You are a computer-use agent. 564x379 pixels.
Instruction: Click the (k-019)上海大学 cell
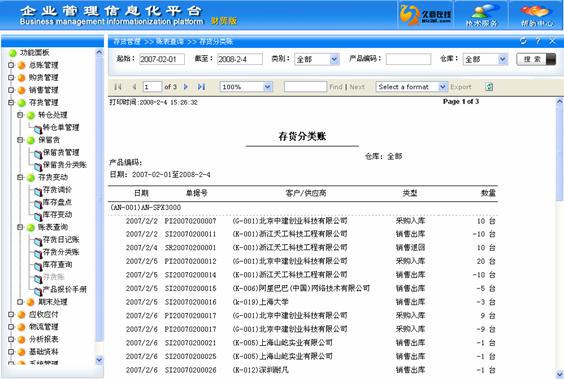(x=260, y=302)
